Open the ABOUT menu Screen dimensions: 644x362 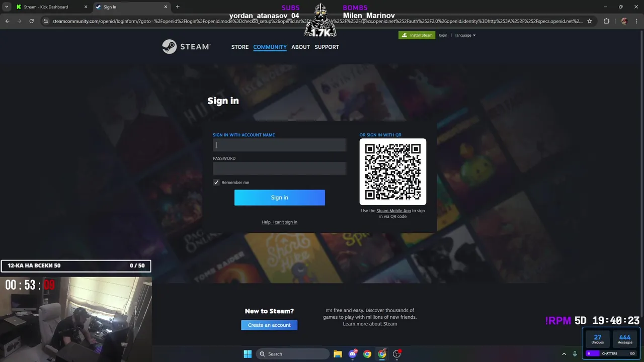(x=300, y=47)
